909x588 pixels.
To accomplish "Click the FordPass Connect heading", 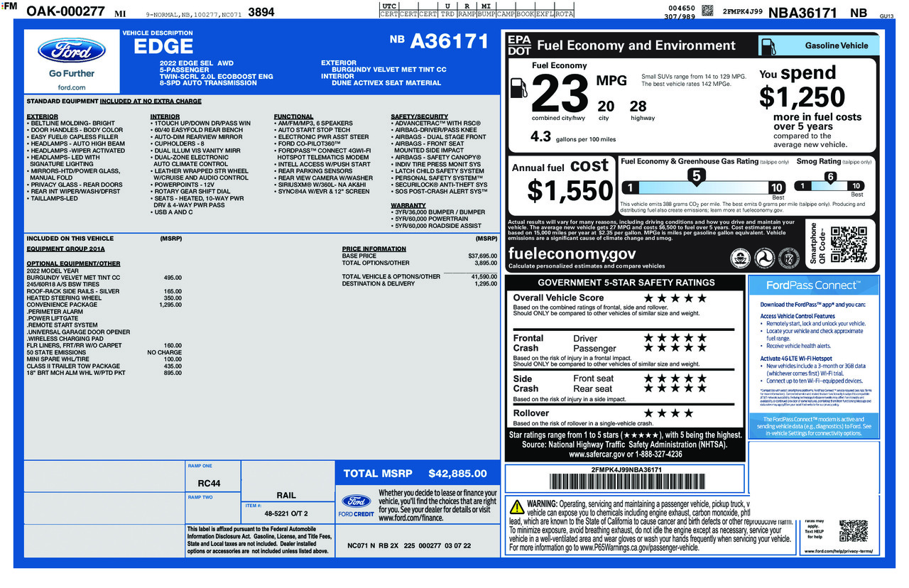I will coord(812,285).
